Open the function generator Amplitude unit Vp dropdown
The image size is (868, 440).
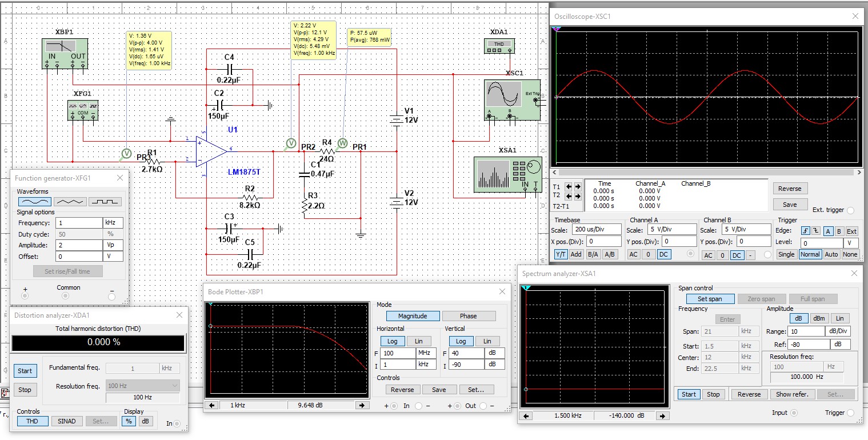113,245
